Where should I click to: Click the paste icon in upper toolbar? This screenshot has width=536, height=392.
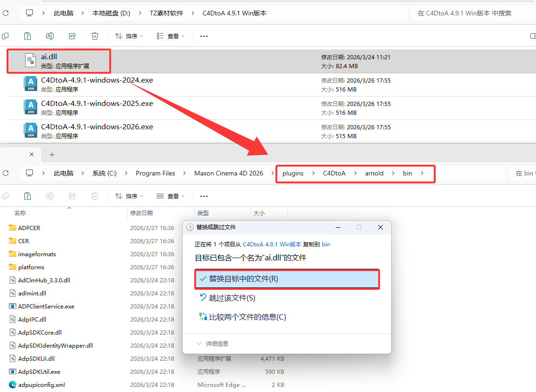click(x=28, y=36)
